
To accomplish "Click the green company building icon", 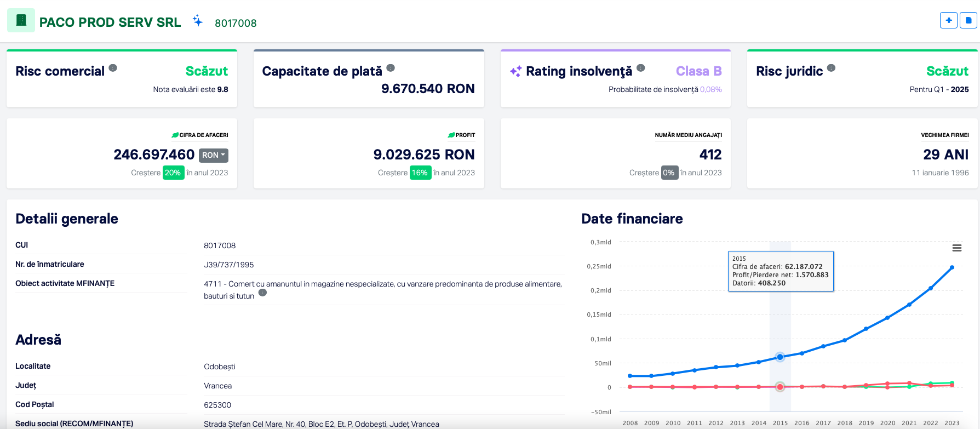I will [x=21, y=20].
